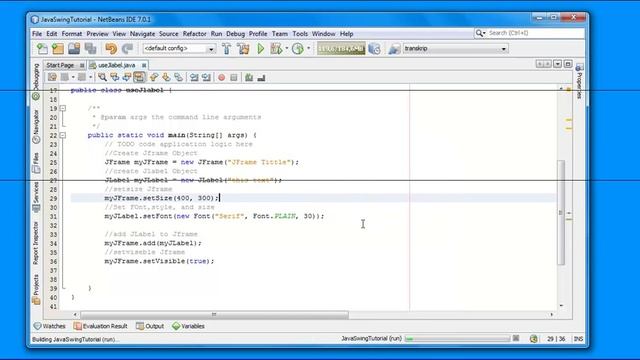Screen dimensions: 640x360
Task: Click the Shift Line Right icon
Action: [x=207, y=77]
